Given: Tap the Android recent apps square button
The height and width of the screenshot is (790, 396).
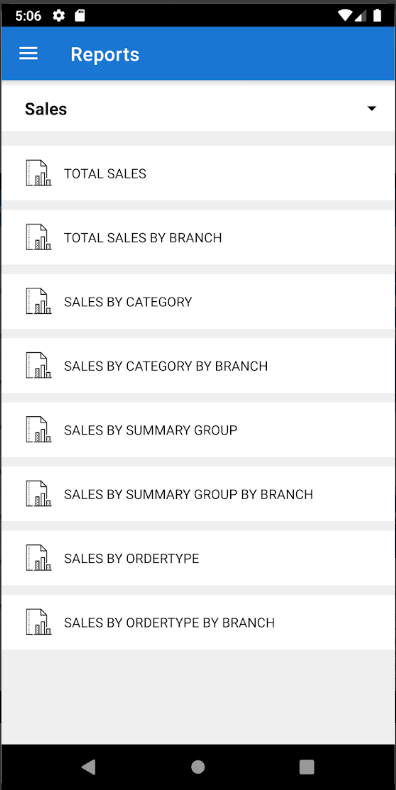Looking at the screenshot, I should (307, 767).
